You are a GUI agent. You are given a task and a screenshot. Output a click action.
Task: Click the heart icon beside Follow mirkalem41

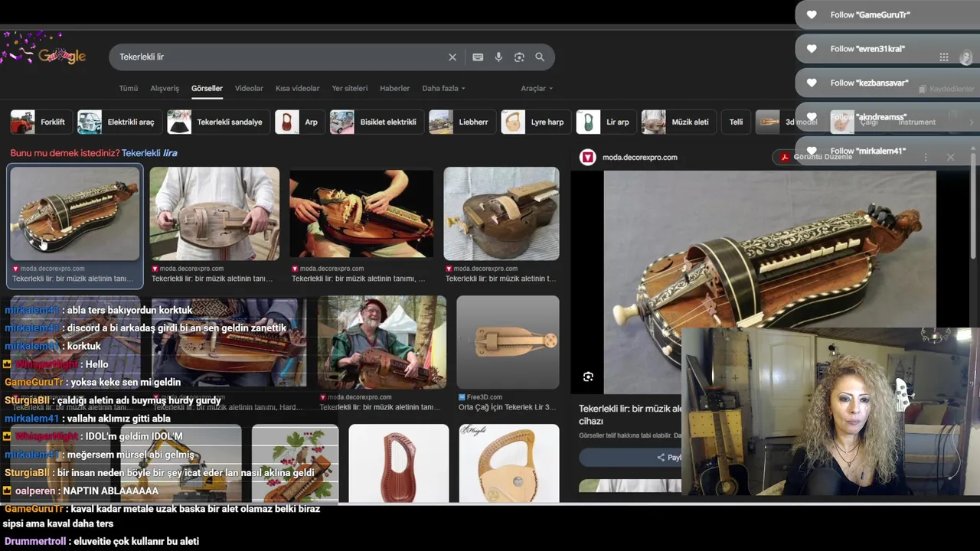tap(812, 151)
